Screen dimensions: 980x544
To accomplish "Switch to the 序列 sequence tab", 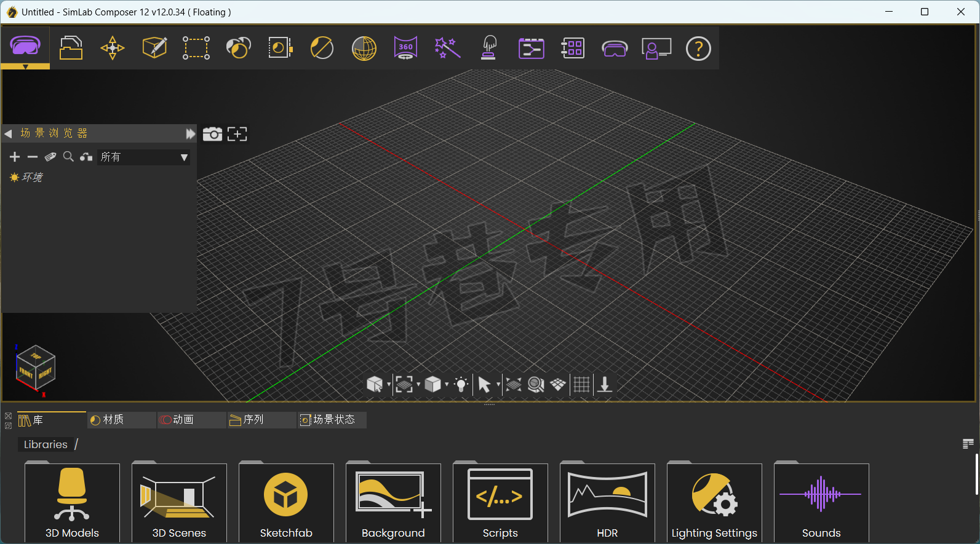I will [x=261, y=420].
